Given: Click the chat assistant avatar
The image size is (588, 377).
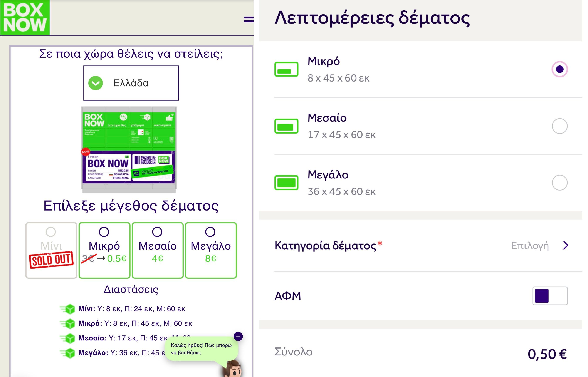Looking at the screenshot, I should pos(233,369).
